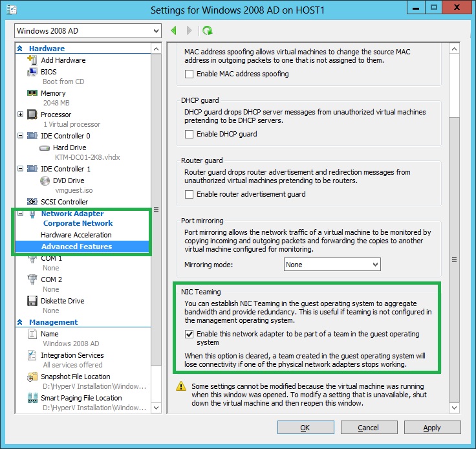This screenshot has height=449, width=476.
Task: Click the Hard Drive icon
Action: (x=45, y=148)
